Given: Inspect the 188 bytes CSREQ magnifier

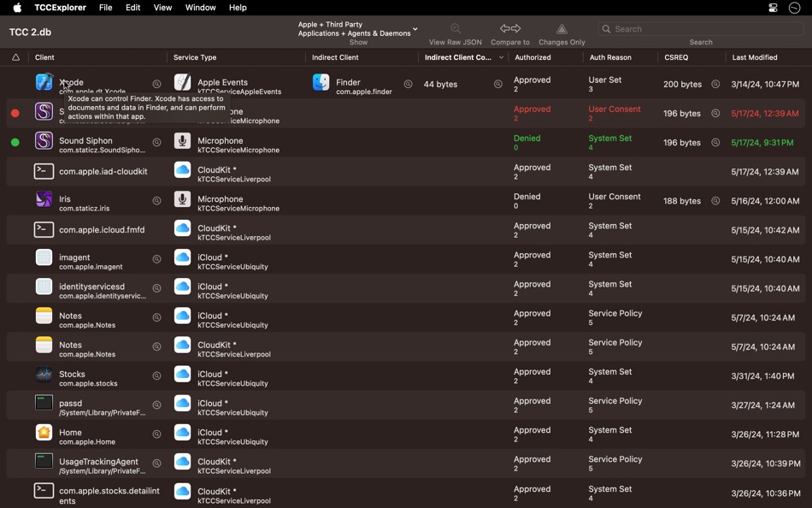Looking at the screenshot, I should pos(715,201).
